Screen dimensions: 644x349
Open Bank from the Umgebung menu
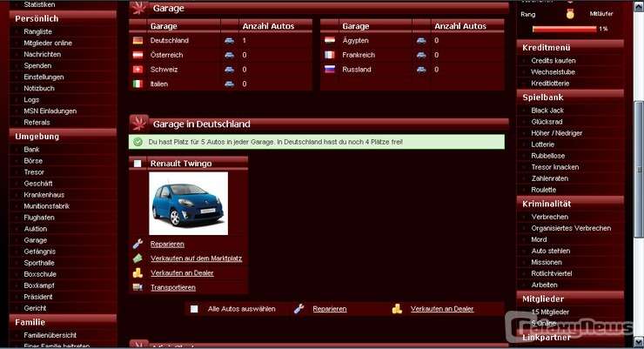click(x=32, y=150)
